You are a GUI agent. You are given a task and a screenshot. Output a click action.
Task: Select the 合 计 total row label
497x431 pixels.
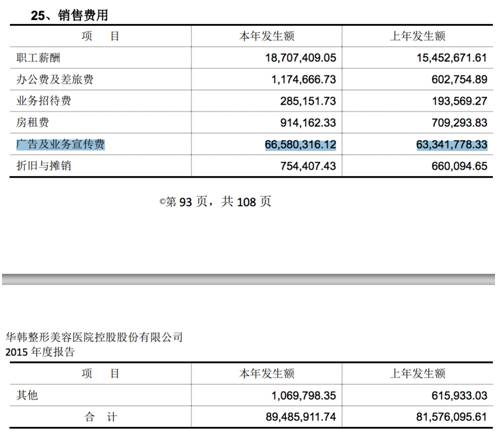100,417
